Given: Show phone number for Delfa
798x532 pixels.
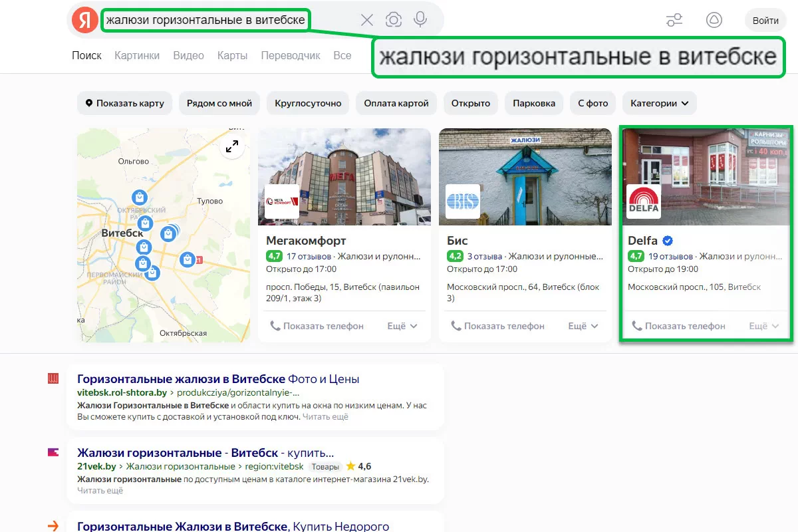Looking at the screenshot, I should [678, 326].
